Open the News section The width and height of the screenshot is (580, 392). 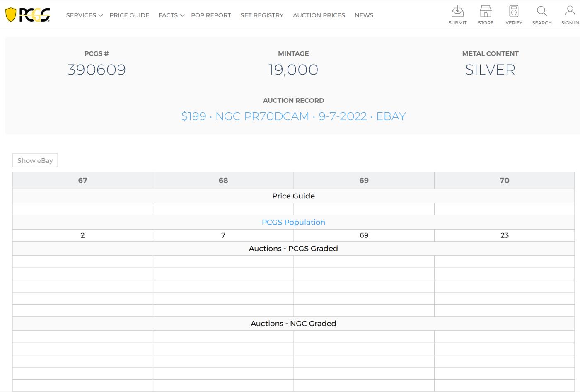(x=364, y=15)
